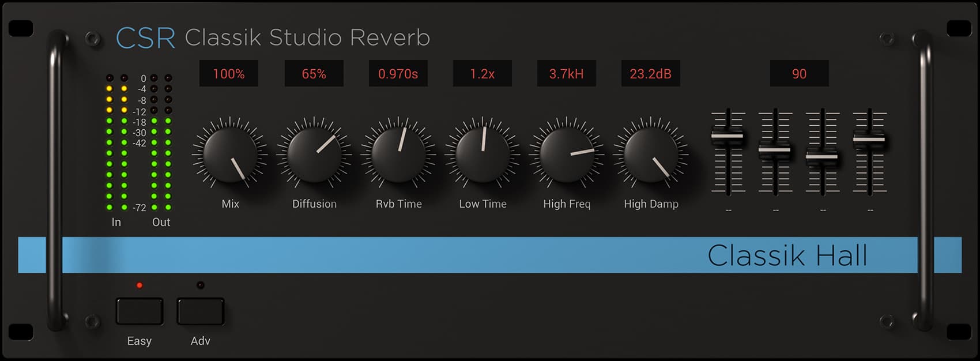Click the 0.970s reverb time readout
The image size is (980, 361).
(x=398, y=74)
